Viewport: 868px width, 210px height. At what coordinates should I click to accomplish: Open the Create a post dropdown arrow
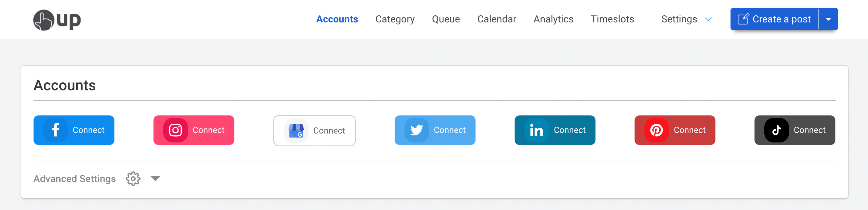pos(828,19)
